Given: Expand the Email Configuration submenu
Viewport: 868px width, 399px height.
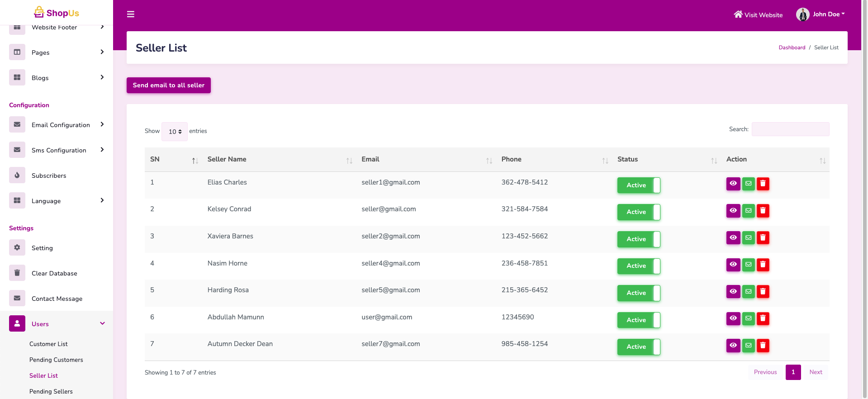Looking at the screenshot, I should click(x=61, y=125).
